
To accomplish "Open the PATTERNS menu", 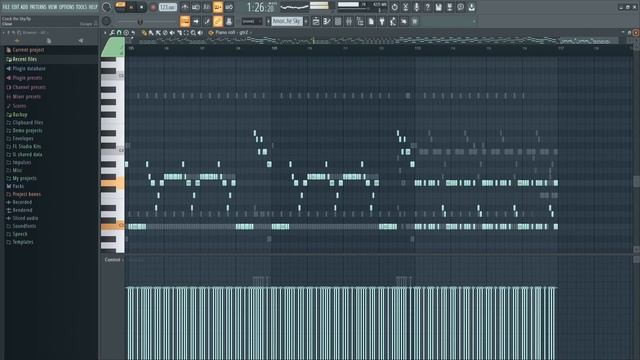I will pos(38,7).
